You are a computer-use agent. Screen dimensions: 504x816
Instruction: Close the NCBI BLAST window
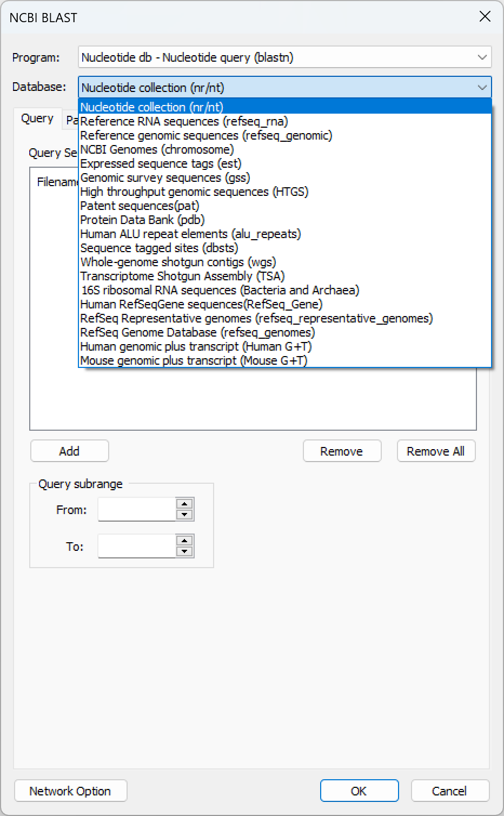pyautogui.click(x=485, y=17)
